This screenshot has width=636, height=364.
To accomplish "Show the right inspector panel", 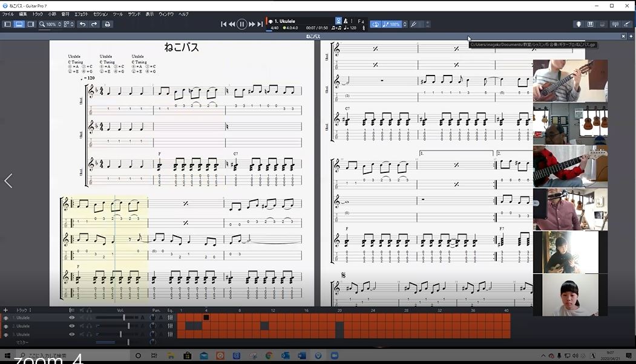I will [x=31, y=24].
